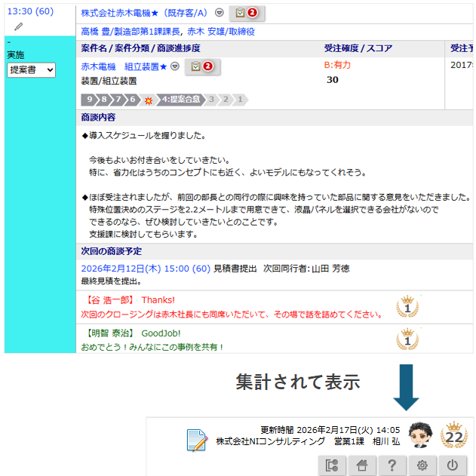
Task: Click the task badge button beside the customer name
Action: coord(247,13)
